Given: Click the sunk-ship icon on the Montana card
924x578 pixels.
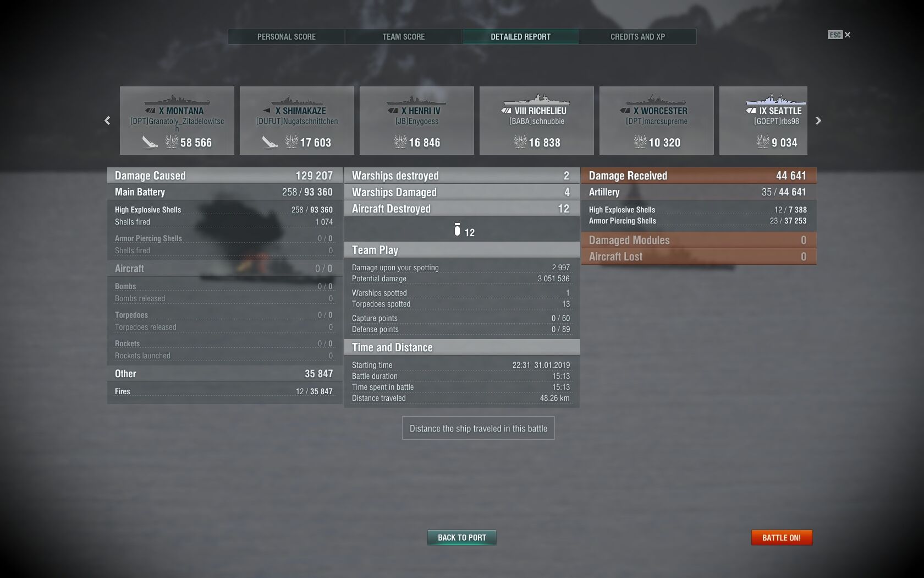Looking at the screenshot, I should tap(150, 142).
